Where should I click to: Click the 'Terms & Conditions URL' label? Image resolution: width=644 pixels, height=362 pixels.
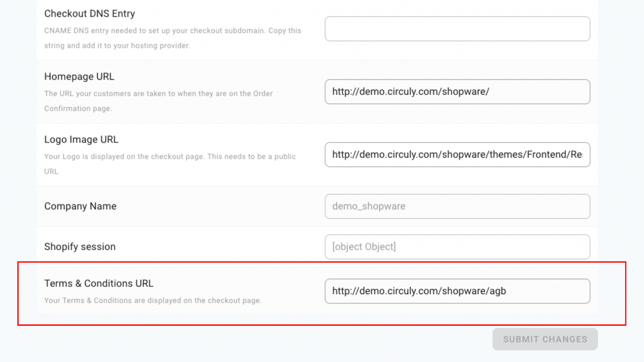pyautogui.click(x=99, y=283)
